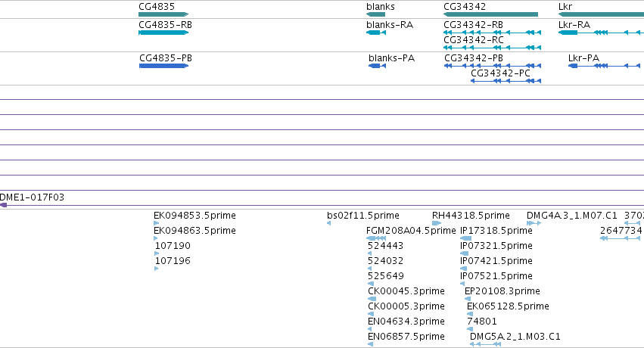Select feature 525649
644x348 pixels.
coord(386,276)
